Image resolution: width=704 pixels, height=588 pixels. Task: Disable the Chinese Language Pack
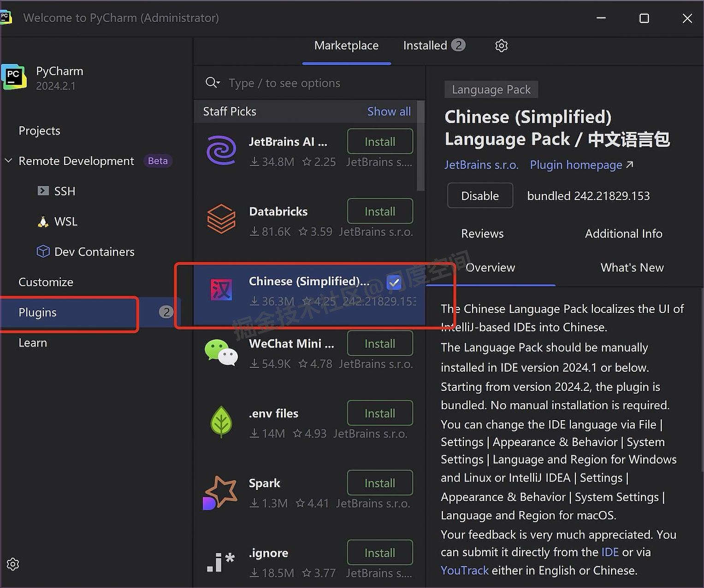point(479,196)
